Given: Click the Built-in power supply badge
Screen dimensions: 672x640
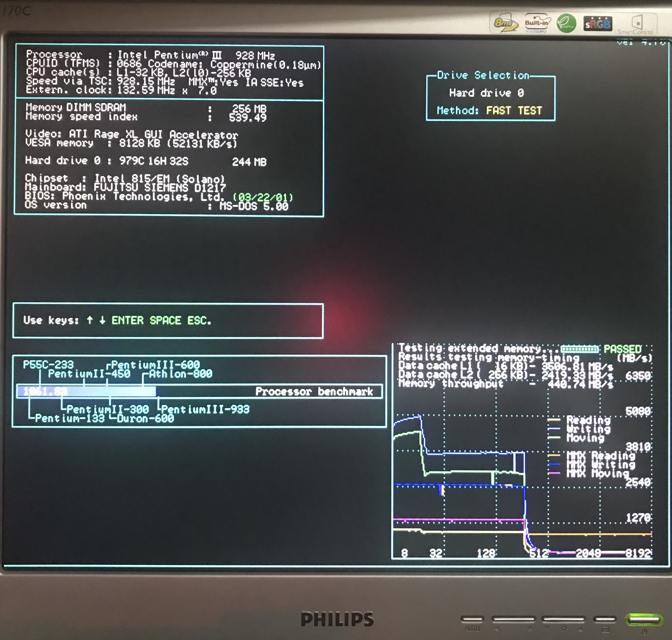Looking at the screenshot, I should [x=537, y=23].
